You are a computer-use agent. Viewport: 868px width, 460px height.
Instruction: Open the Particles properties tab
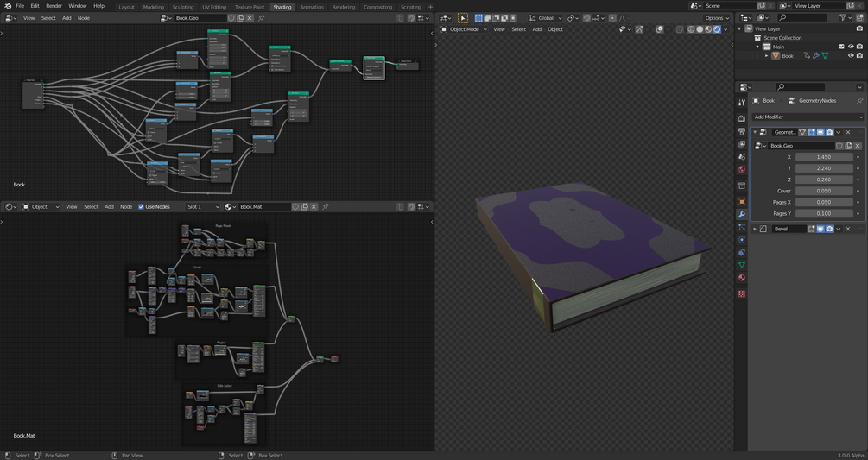pyautogui.click(x=742, y=227)
